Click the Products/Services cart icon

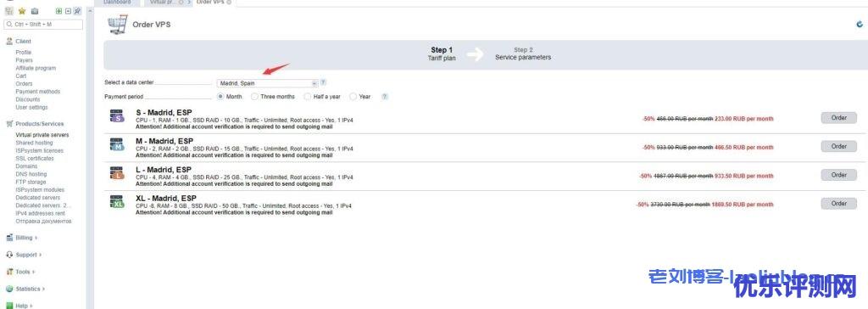(9, 124)
